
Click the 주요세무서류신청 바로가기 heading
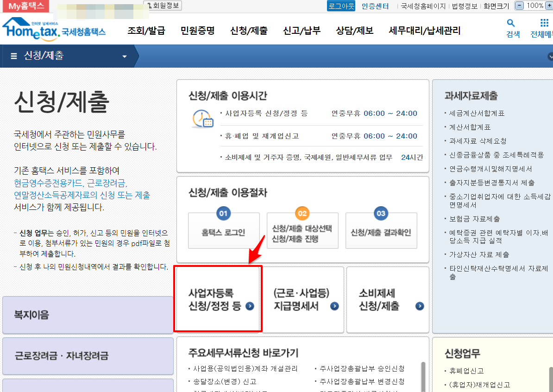243,353
